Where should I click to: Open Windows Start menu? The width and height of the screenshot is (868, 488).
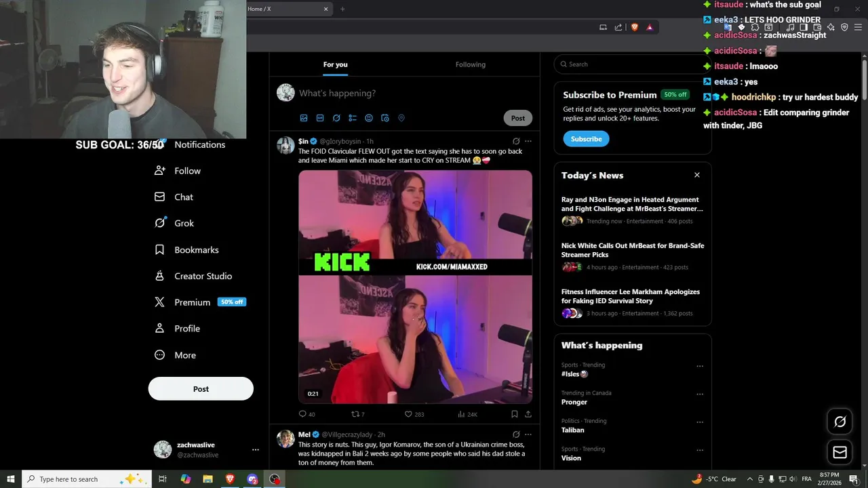pos(11,479)
